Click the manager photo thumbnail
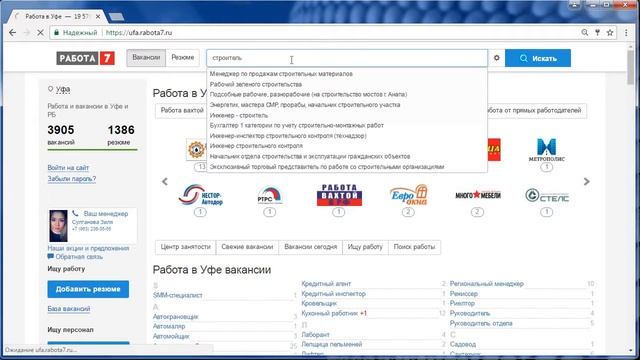The width and height of the screenshot is (640, 360). [58, 226]
